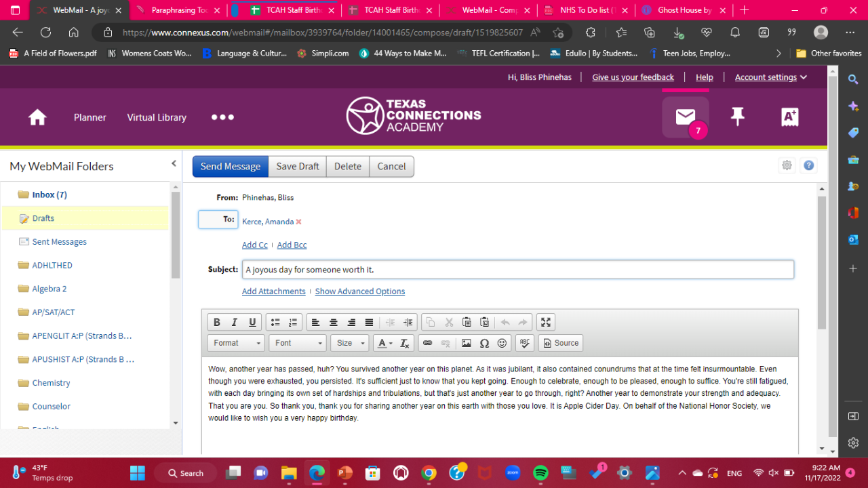Open the Planner menu
Viewport: 868px width, 488px height.
pyautogui.click(x=90, y=117)
